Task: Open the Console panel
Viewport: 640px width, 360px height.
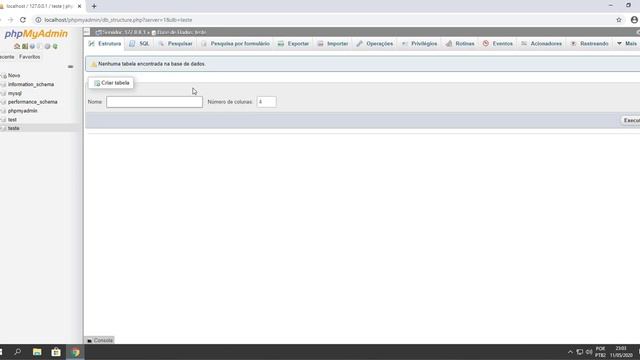Action: 100,340
